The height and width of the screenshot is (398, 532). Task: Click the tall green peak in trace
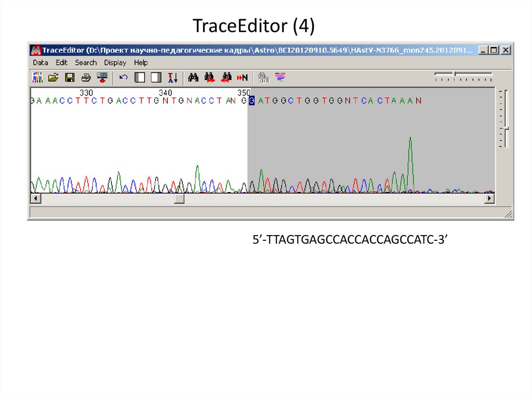(410, 164)
